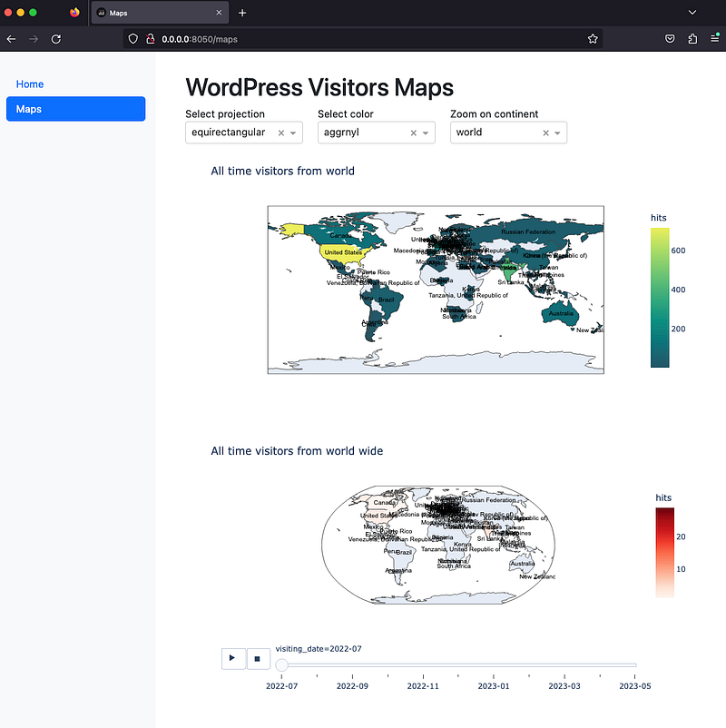
Task: Click the 'All time visitors from world wide' title
Action: [297, 451]
